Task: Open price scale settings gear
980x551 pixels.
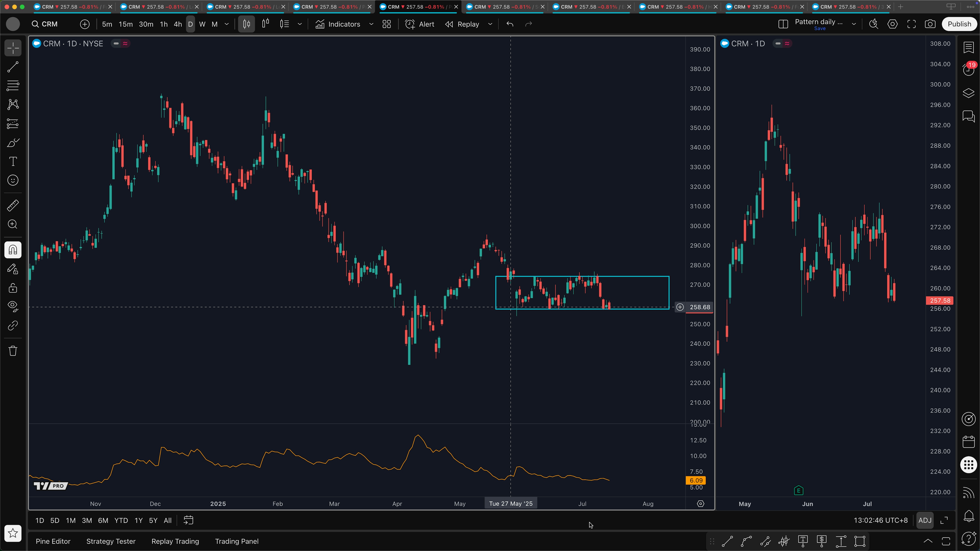Action: (x=700, y=504)
